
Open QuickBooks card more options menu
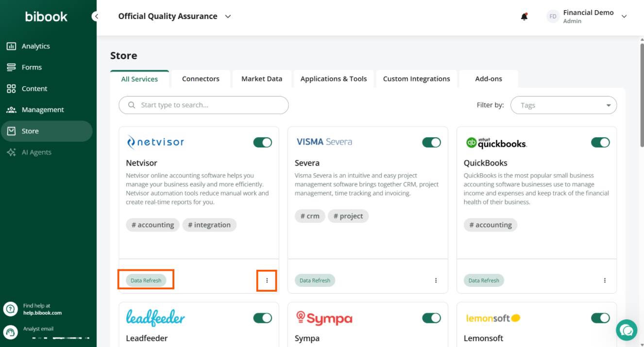point(605,281)
